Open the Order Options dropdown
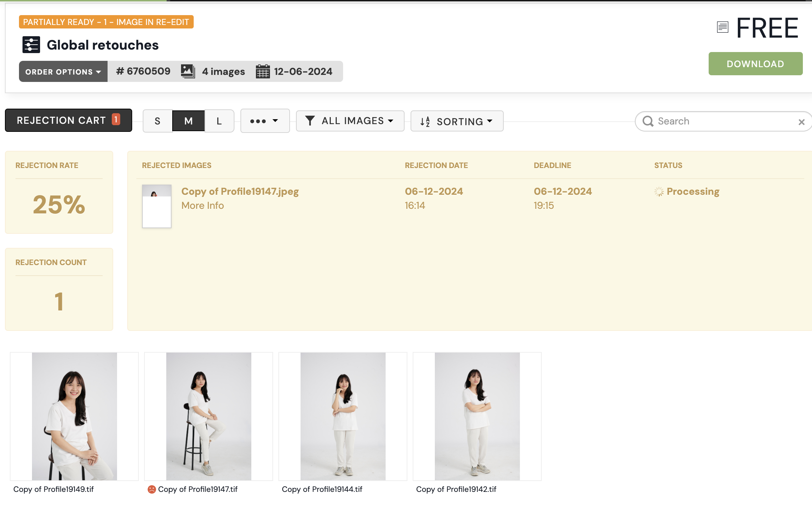Viewport: 812px width, 507px height. 63,72
